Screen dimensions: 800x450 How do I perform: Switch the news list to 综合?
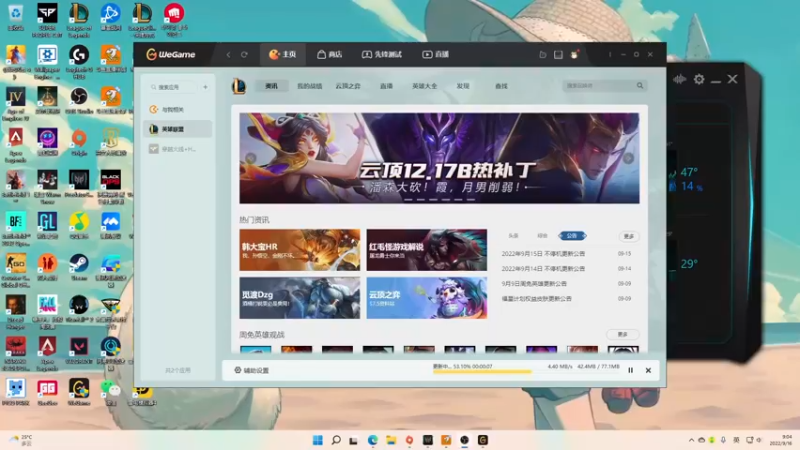tap(542, 236)
